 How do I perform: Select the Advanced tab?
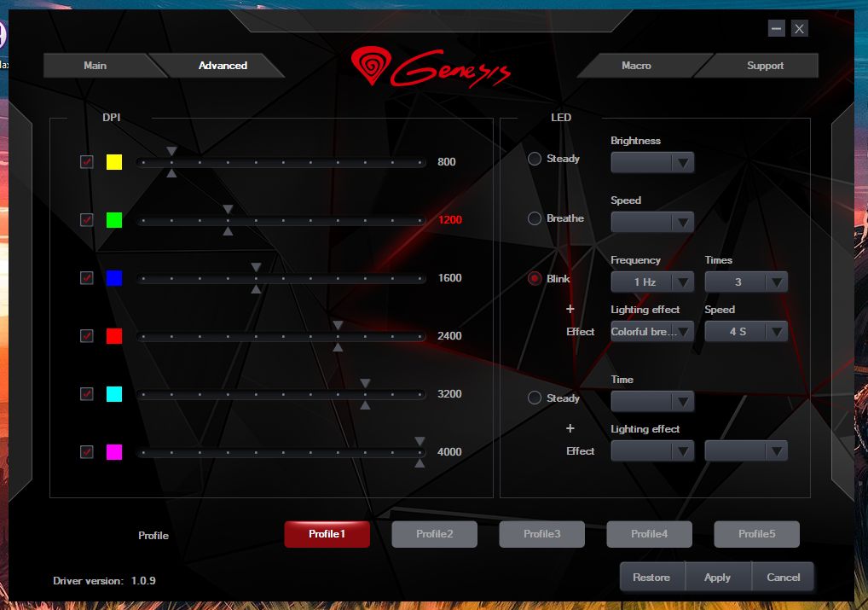223,66
